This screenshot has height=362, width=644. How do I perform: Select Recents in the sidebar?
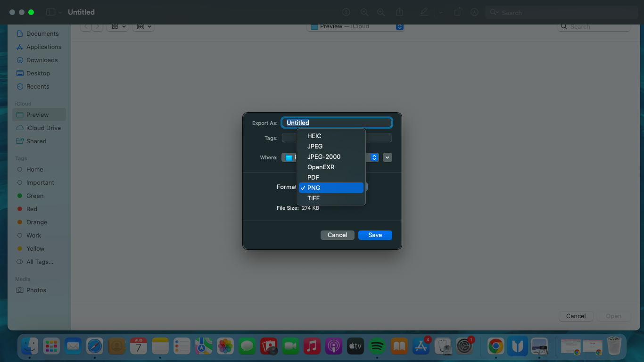click(39, 87)
